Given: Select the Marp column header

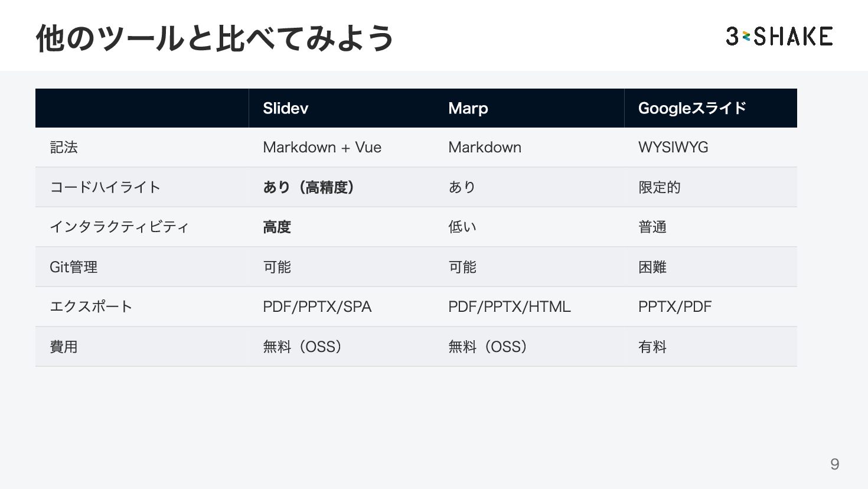Looking at the screenshot, I should 468,108.
